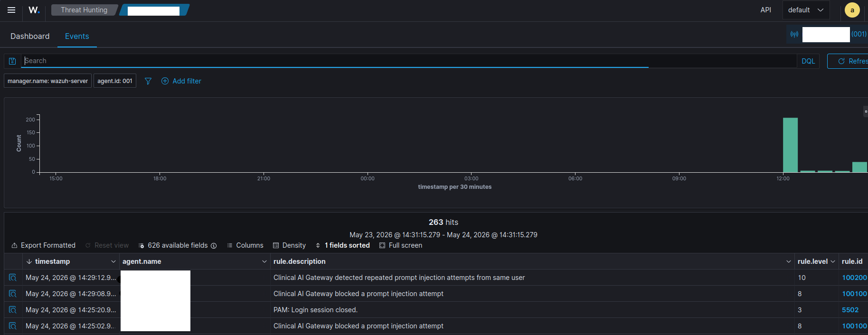This screenshot has height=335, width=868.
Task: Open rule 5502 link
Action: [x=850, y=310]
